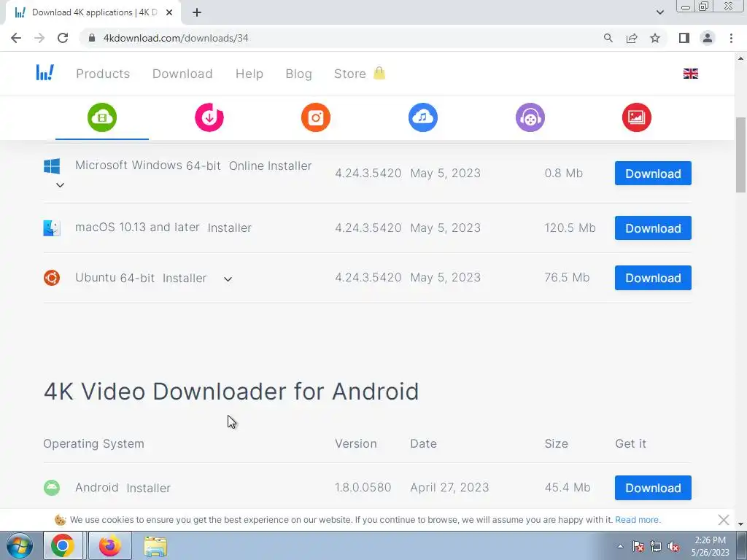
Task: Click the taskbar clock showing 2:26 PM
Action: pyautogui.click(x=710, y=546)
